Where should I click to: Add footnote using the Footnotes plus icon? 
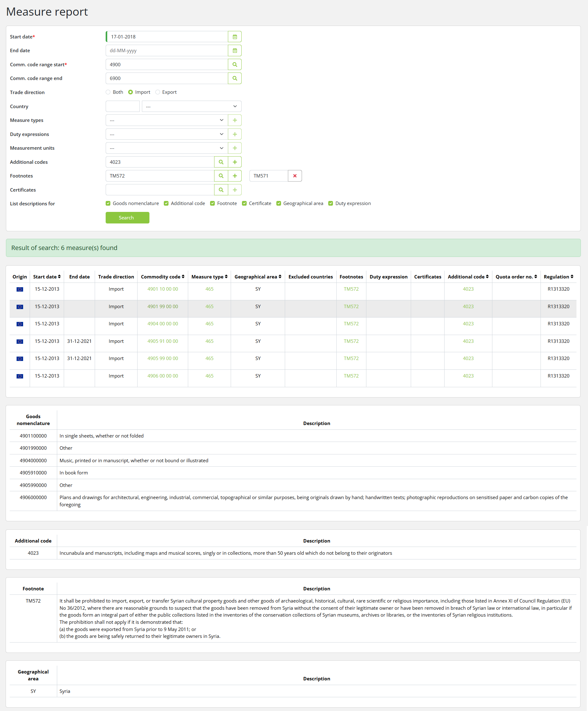[x=234, y=176]
